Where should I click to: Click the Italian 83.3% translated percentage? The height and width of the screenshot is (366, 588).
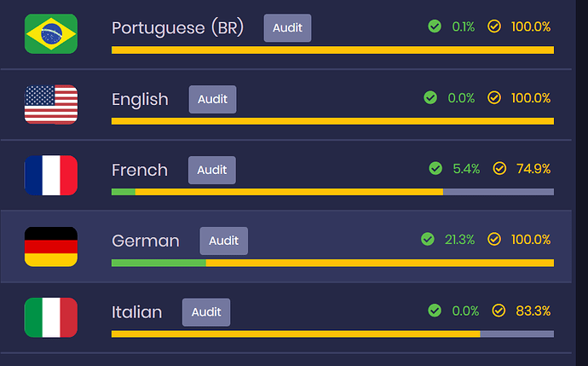point(533,311)
